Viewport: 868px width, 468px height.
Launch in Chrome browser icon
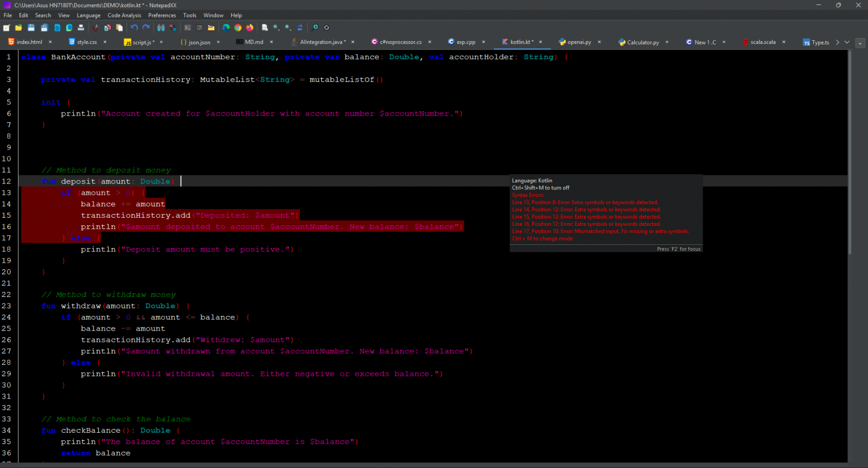[238, 28]
